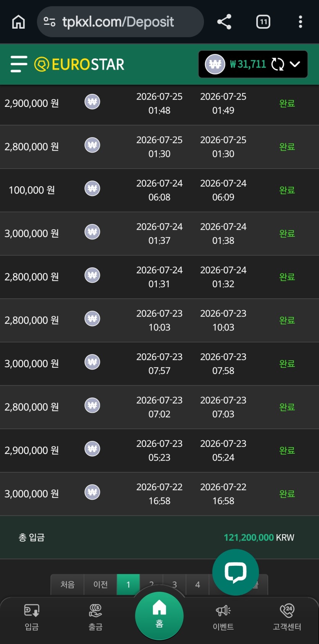This screenshot has height=644, width=319.
Task: Select pagination 이전 previous button
Action: [x=100, y=584]
